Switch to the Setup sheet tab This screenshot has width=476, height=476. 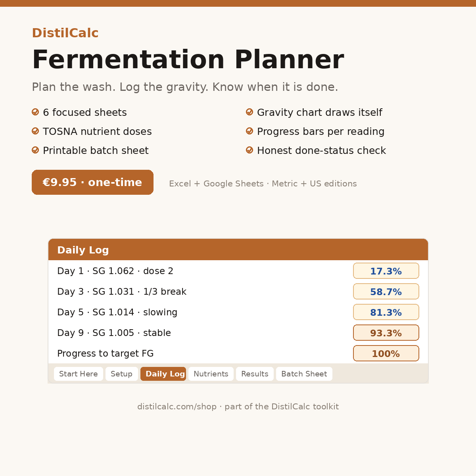[x=121, y=374]
